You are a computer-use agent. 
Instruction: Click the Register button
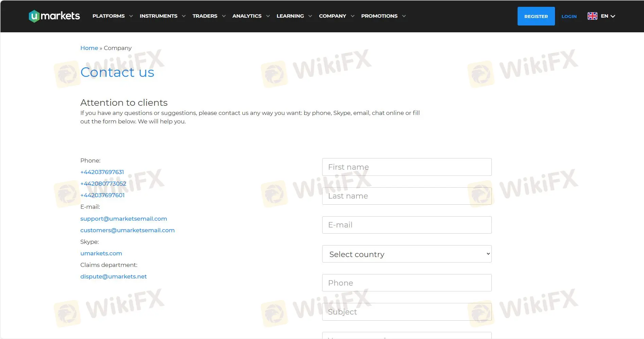[x=536, y=16]
